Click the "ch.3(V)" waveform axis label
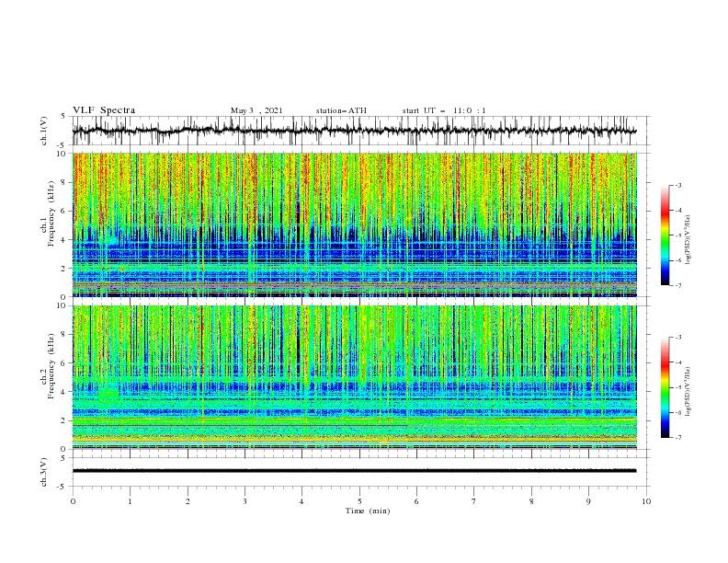Image resolution: width=728 pixels, height=563 pixels. [44, 472]
